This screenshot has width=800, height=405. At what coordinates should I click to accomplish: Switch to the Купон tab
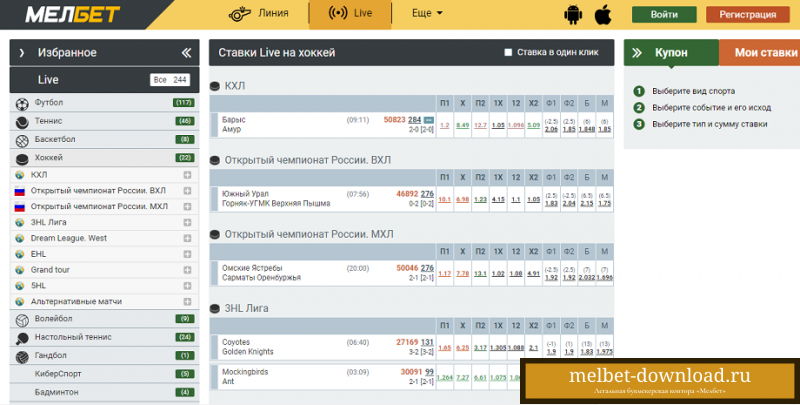point(671,53)
